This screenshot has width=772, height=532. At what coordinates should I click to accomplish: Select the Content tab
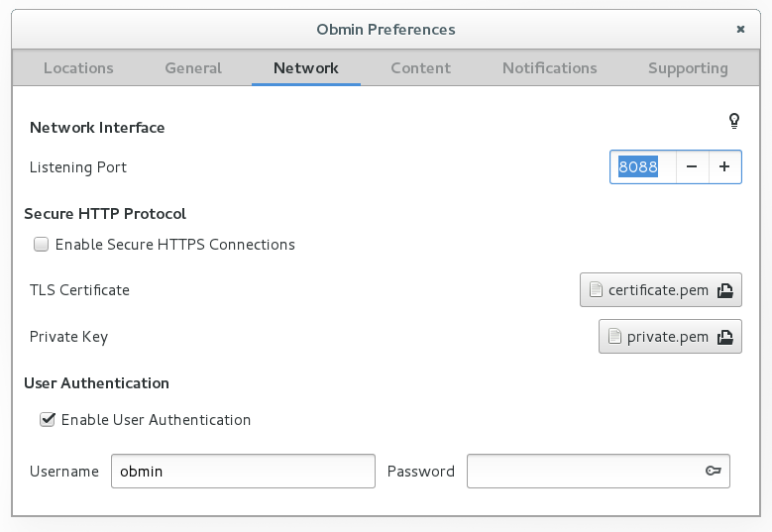pyautogui.click(x=420, y=68)
